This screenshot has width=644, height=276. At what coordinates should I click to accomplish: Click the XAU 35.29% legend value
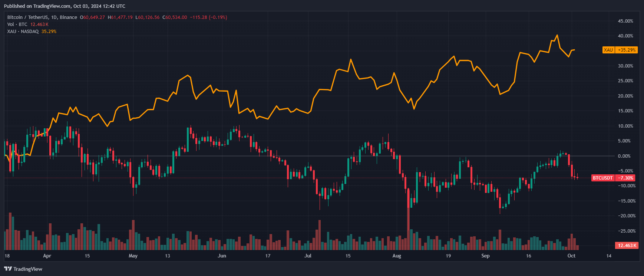(49, 32)
